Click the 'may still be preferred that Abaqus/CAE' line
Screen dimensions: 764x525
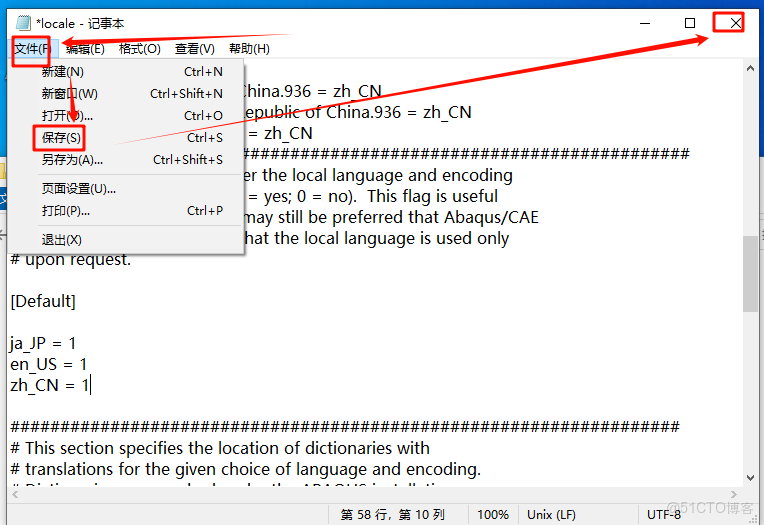click(391, 217)
